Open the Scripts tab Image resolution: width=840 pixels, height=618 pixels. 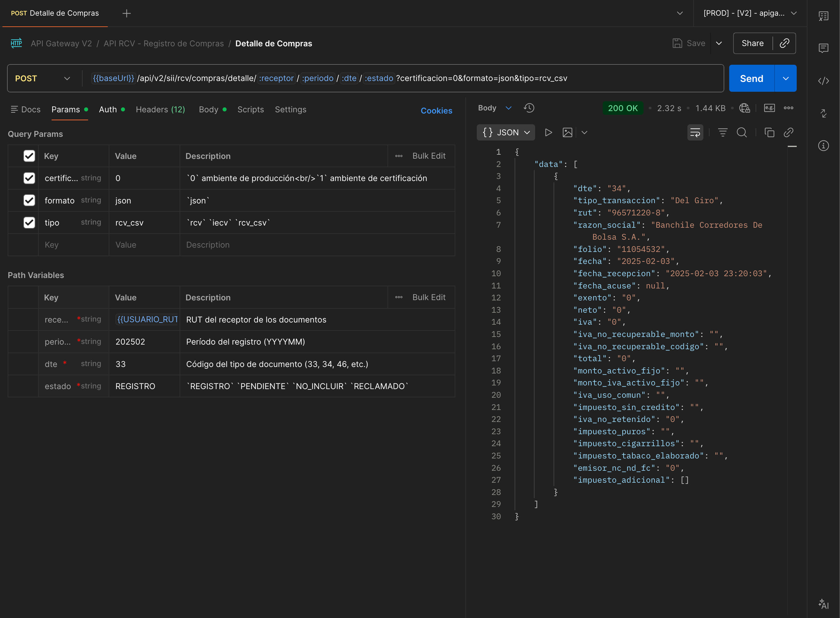pyautogui.click(x=251, y=110)
